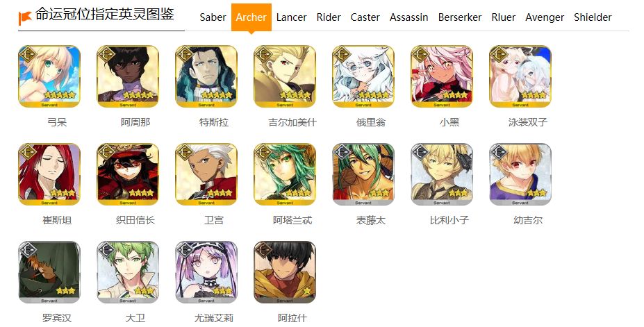
Task: Click the 特斯拉 name link
Action: click(x=213, y=122)
